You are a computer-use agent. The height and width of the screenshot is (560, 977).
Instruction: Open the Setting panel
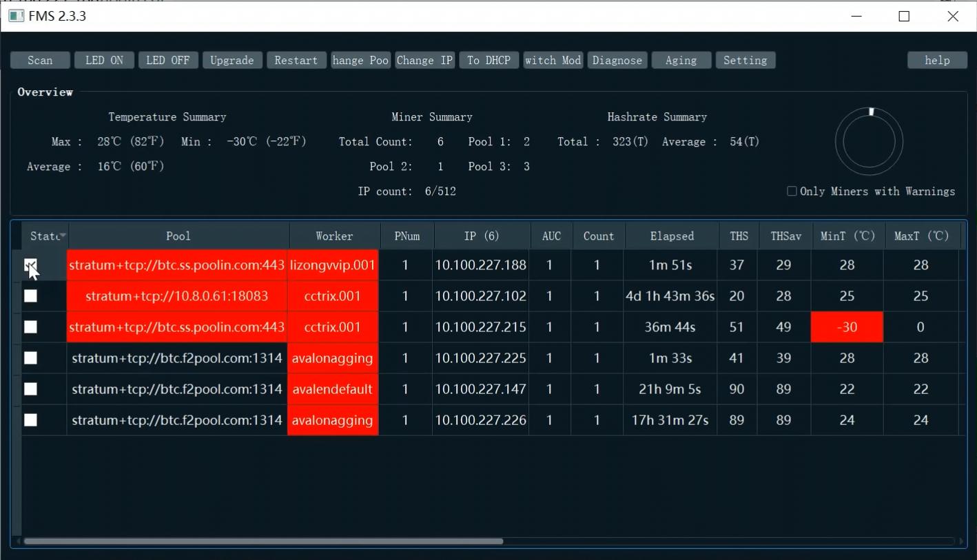tap(745, 60)
